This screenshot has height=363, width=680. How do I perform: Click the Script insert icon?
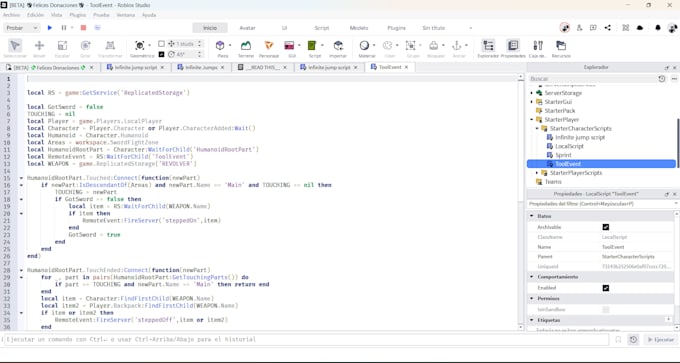312,46
